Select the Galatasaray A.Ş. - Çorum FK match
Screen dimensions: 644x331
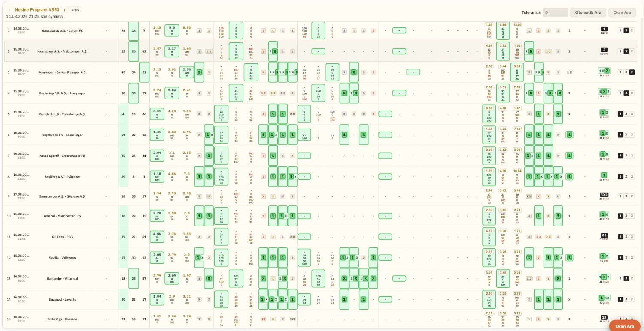coord(63,30)
